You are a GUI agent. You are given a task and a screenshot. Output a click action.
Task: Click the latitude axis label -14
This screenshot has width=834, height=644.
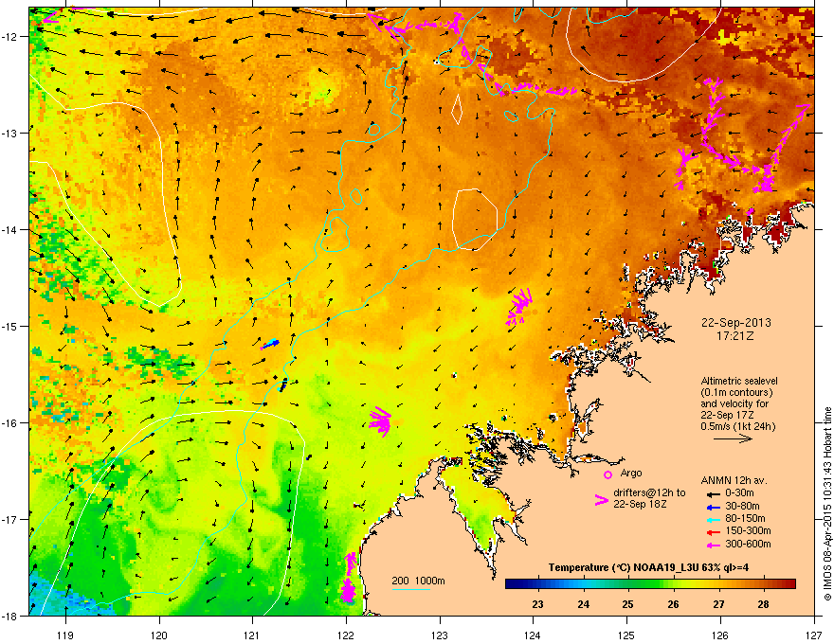9,229
